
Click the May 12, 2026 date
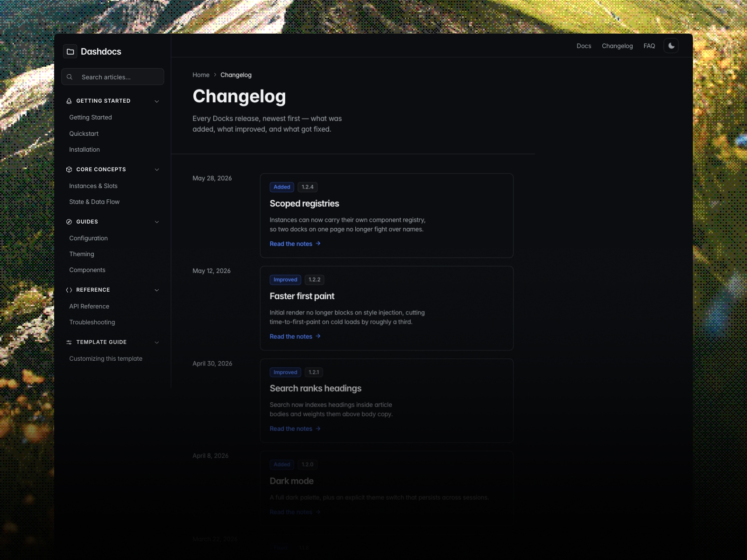pyautogui.click(x=211, y=271)
